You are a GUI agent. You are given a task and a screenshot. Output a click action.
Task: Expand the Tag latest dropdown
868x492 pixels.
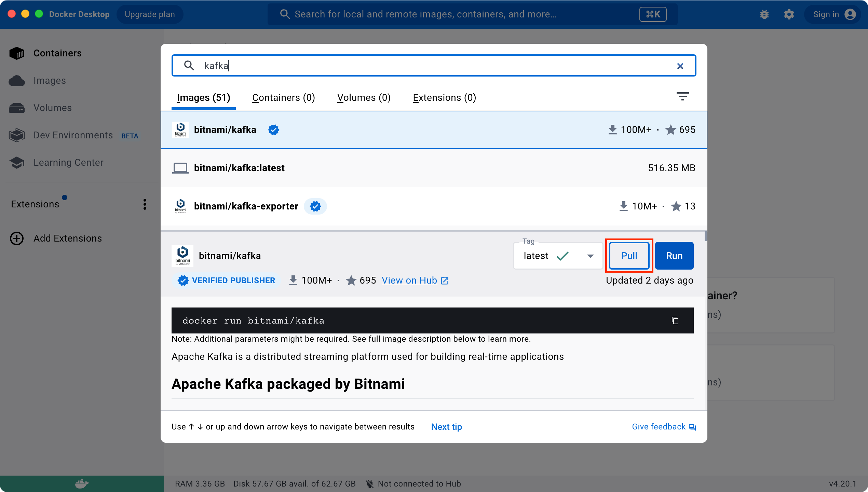[x=590, y=256]
